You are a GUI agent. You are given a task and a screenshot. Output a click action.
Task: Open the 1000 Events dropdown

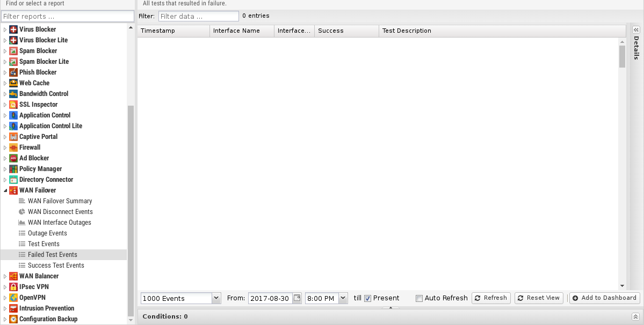pyautogui.click(x=216, y=298)
